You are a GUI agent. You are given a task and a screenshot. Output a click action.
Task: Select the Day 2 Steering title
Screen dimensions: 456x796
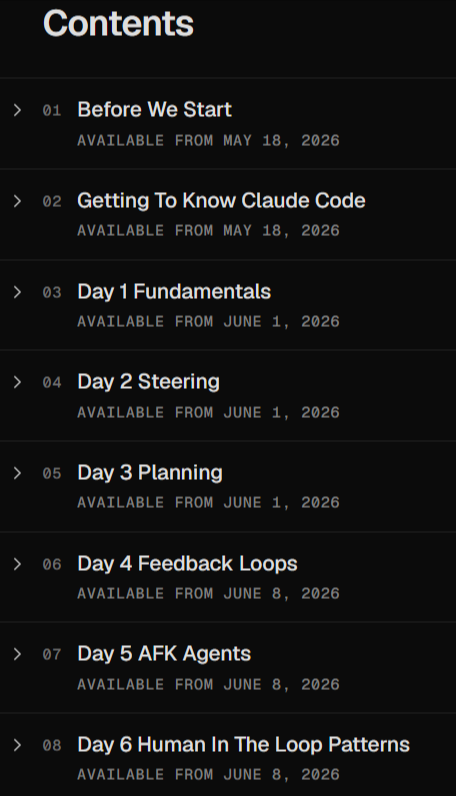pos(149,382)
